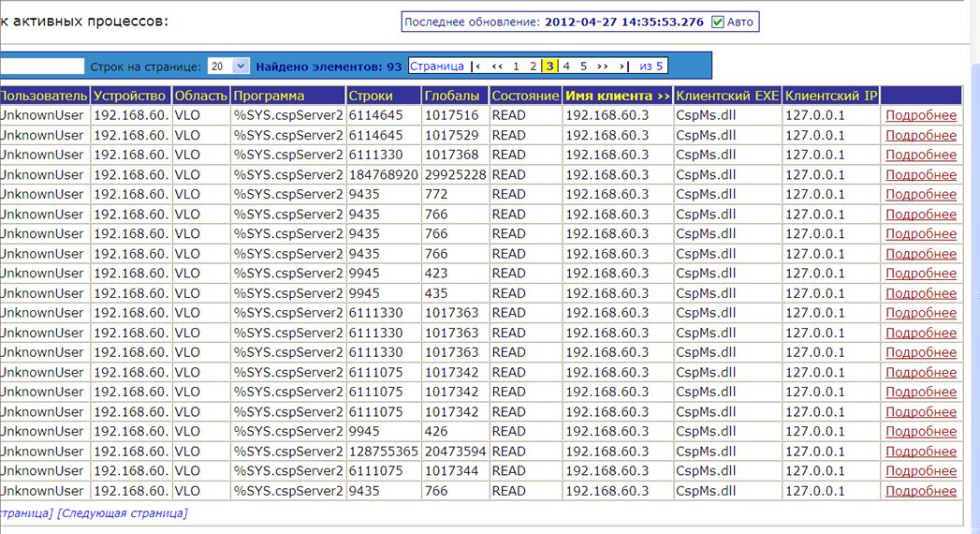The image size is (980, 534).
Task: Open Подробнее for row with 128755365 строки
Action: tap(921, 451)
